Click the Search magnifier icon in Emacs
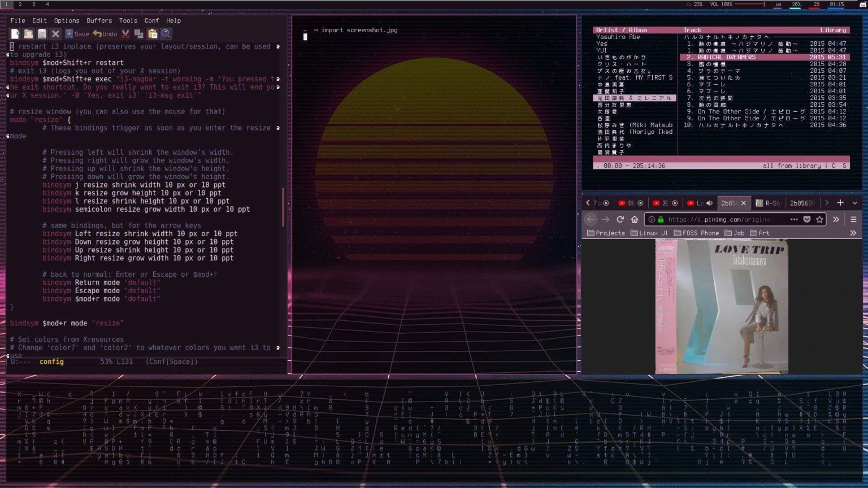The width and height of the screenshot is (868, 488). click(166, 34)
